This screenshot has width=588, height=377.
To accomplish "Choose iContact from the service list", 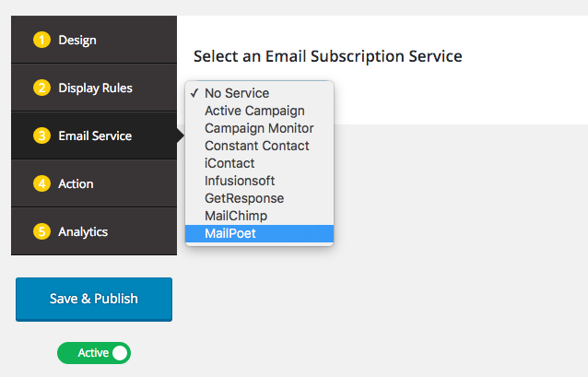I will click(x=229, y=163).
